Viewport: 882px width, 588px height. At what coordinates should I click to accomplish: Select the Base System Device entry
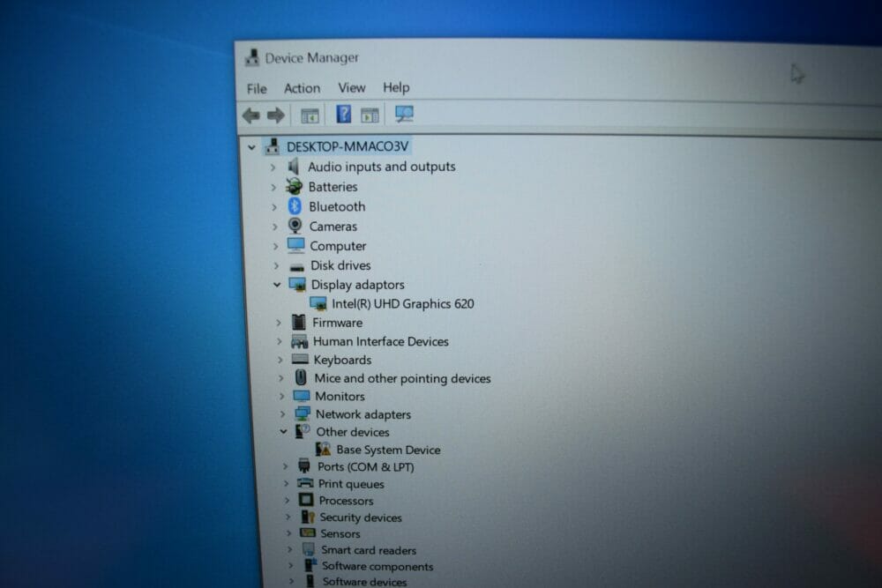coord(388,450)
